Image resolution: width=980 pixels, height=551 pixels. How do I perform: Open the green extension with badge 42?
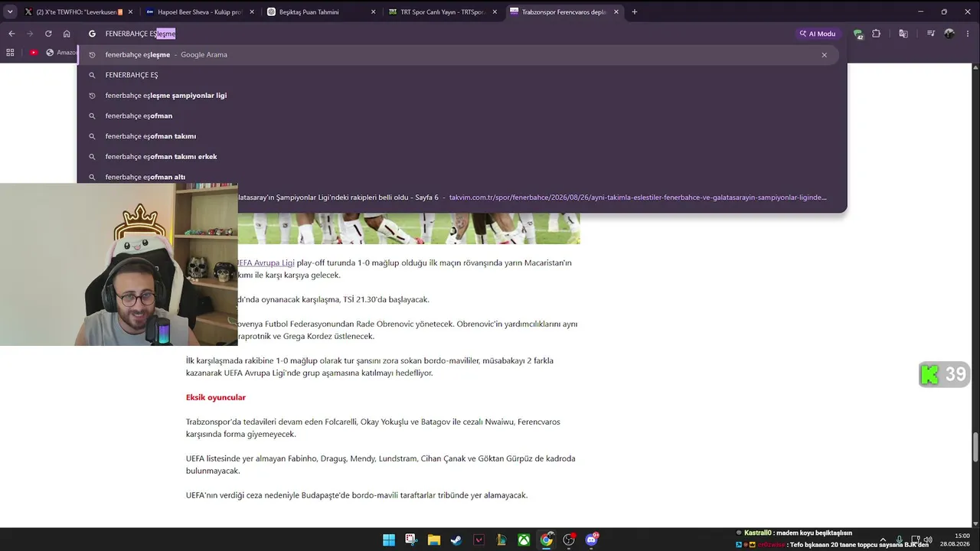(858, 34)
